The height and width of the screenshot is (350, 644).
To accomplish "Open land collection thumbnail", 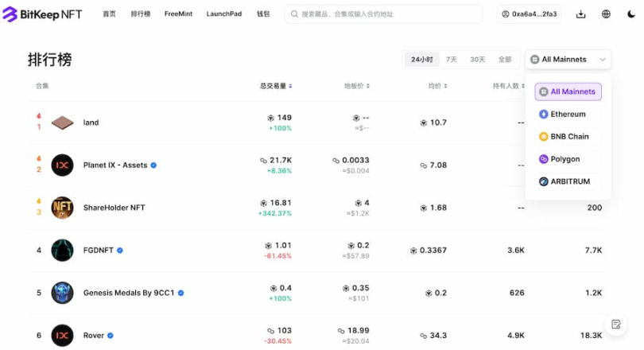I will (62, 122).
